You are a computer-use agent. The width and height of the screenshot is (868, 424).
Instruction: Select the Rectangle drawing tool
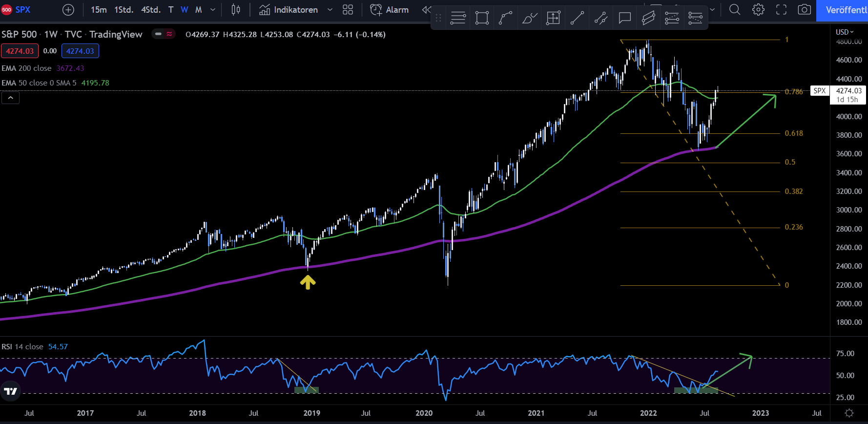[x=482, y=18]
